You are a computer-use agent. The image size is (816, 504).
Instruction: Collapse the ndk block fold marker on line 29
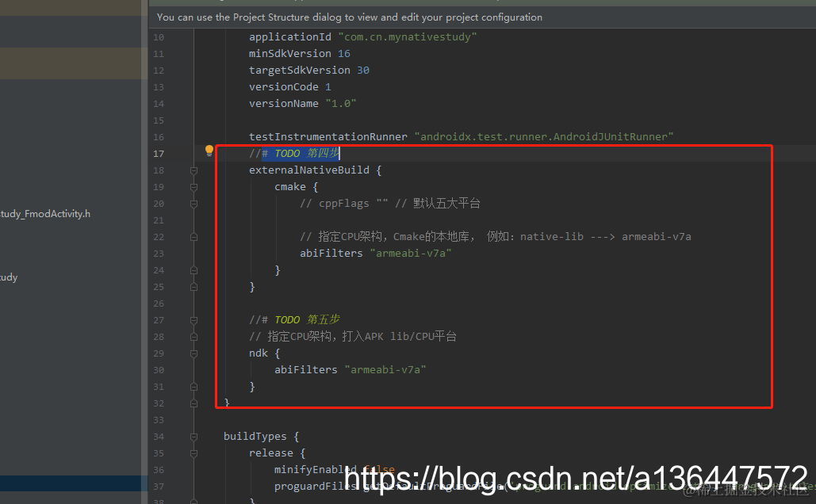pos(193,353)
